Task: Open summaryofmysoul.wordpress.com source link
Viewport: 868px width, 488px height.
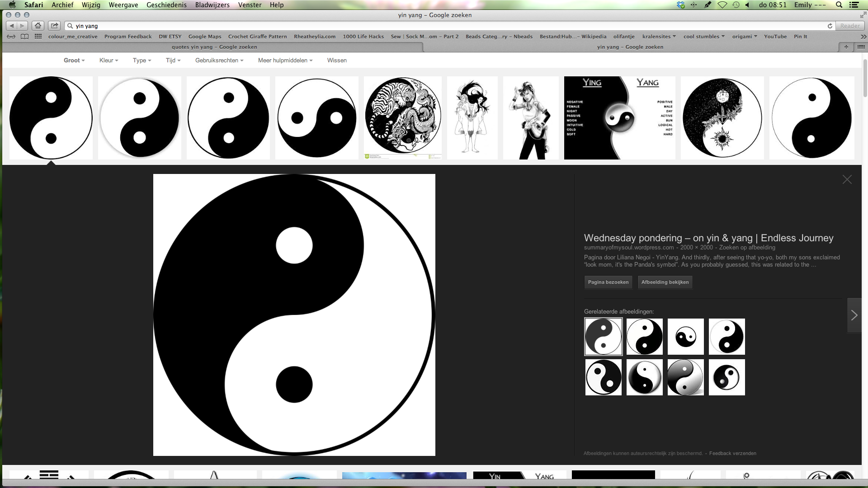Action: tap(628, 247)
